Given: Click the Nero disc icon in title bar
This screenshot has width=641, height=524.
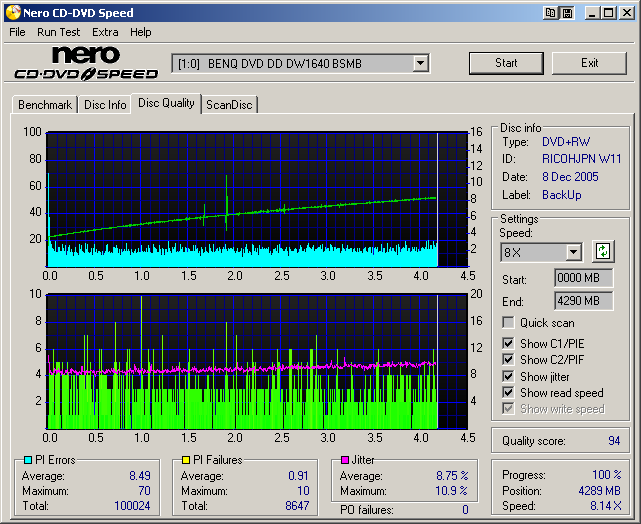Looking at the screenshot, I should 12,13.
